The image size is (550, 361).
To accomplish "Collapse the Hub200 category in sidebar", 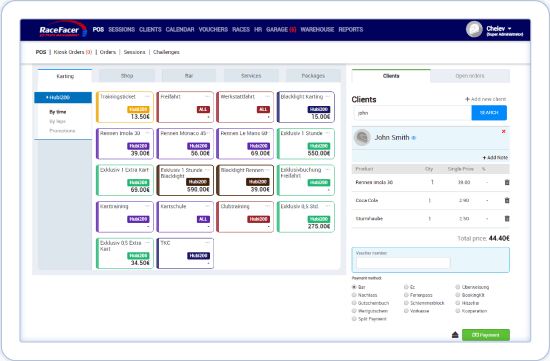I will coord(63,98).
